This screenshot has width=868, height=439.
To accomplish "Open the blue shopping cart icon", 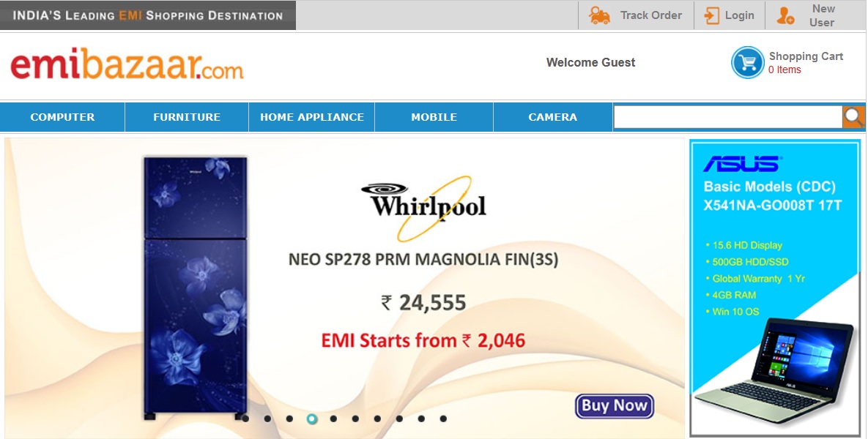I will coord(747,62).
